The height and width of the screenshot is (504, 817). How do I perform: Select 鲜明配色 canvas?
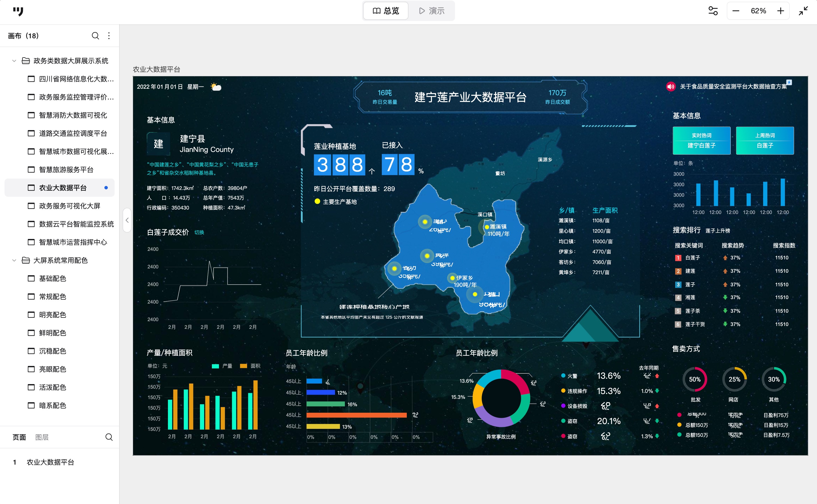pos(59,333)
